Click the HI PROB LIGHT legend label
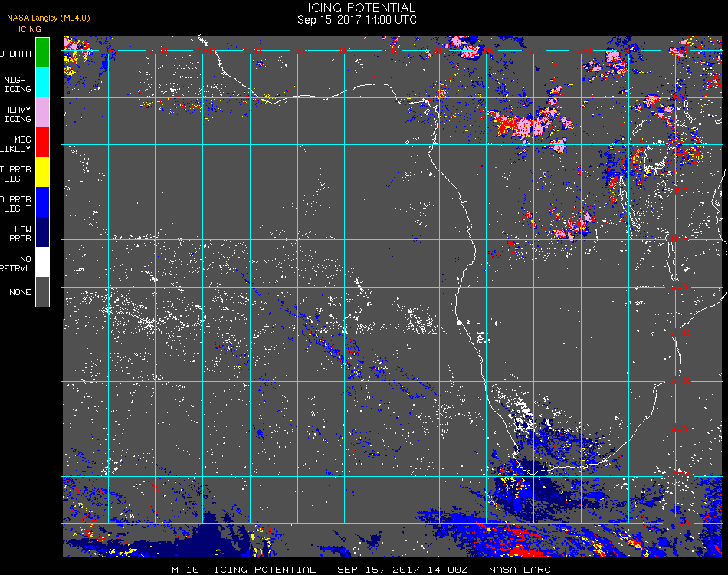Image resolution: width=728 pixels, height=575 pixels. coord(16,174)
